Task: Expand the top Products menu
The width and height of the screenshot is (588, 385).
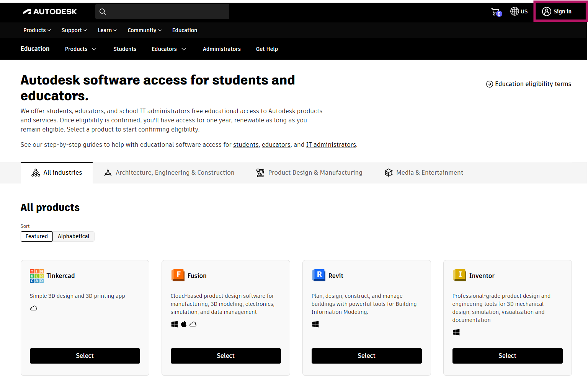Action: 37,30
